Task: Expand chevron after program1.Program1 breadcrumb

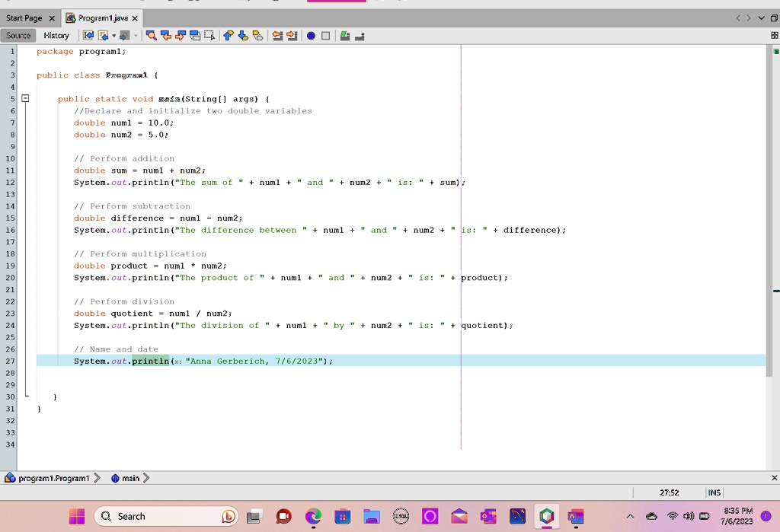Action: tap(97, 478)
